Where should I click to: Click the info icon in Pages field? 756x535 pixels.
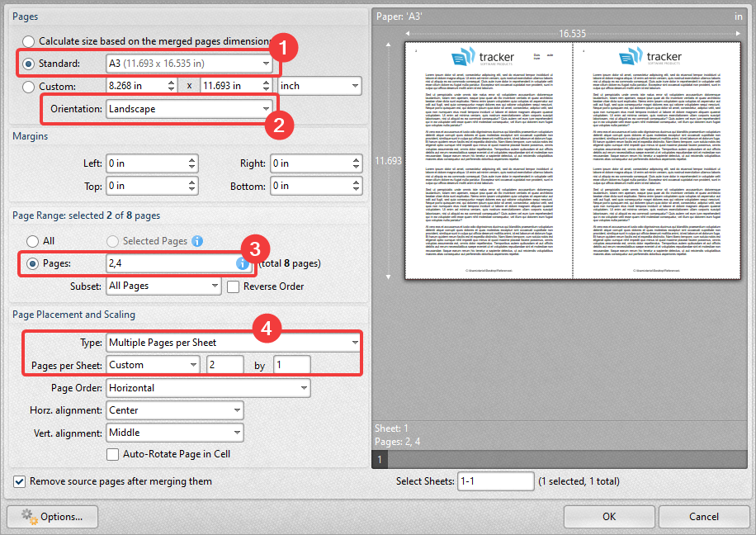(x=243, y=263)
